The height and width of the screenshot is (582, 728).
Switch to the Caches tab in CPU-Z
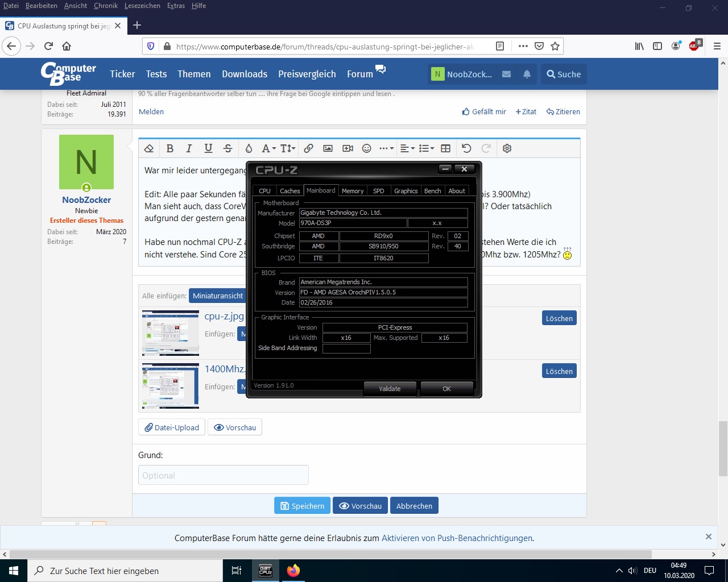pyautogui.click(x=289, y=191)
